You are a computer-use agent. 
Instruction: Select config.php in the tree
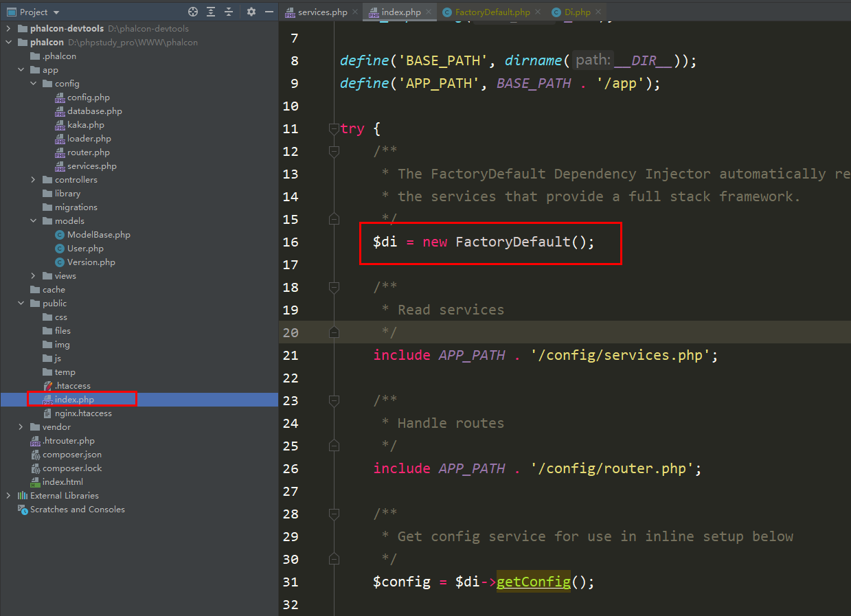coord(88,98)
